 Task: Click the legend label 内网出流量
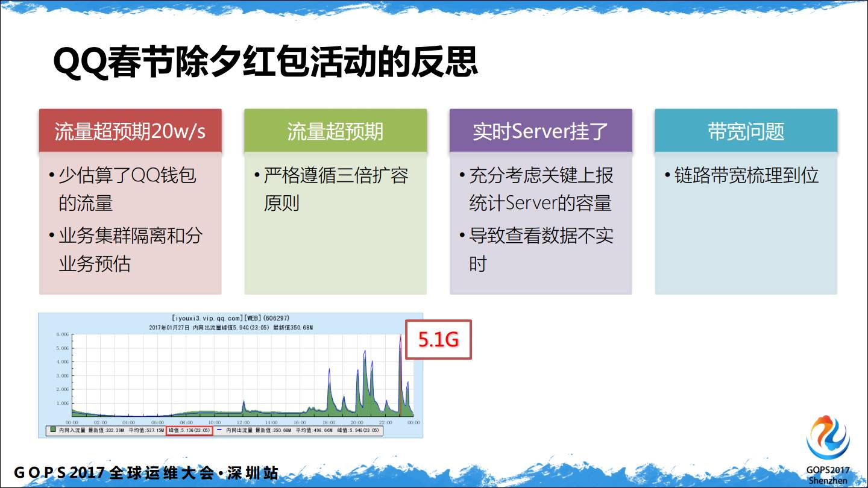click(239, 430)
